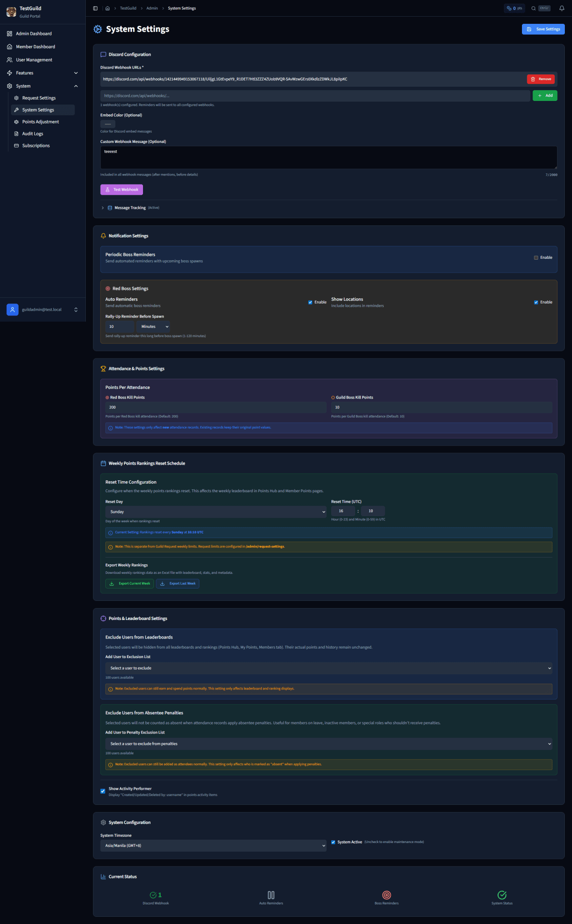Open the System Timezone dropdown
572x924 pixels.
pos(214,845)
